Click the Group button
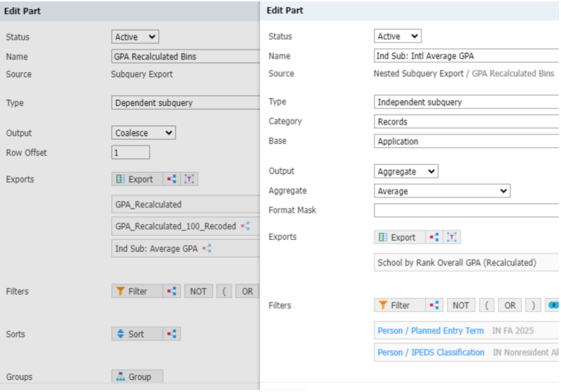This screenshot has width=561, height=392. tap(137, 377)
